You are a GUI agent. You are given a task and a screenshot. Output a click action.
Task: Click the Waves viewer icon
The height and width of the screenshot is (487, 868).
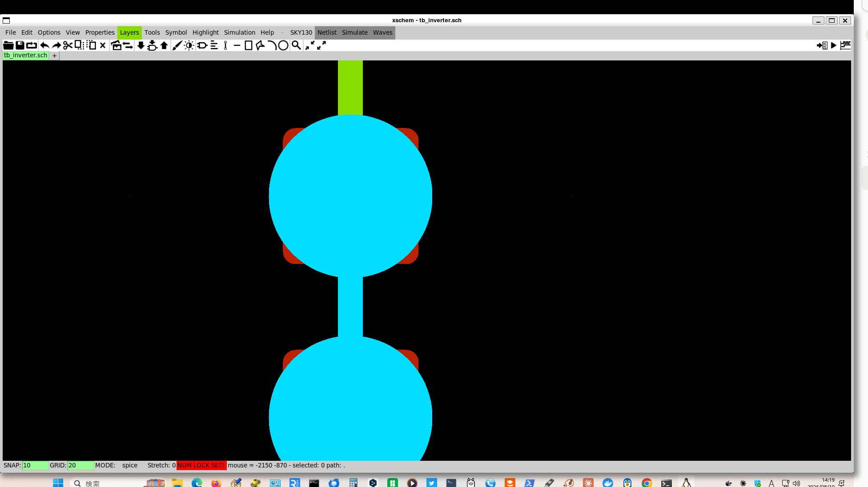coord(845,45)
